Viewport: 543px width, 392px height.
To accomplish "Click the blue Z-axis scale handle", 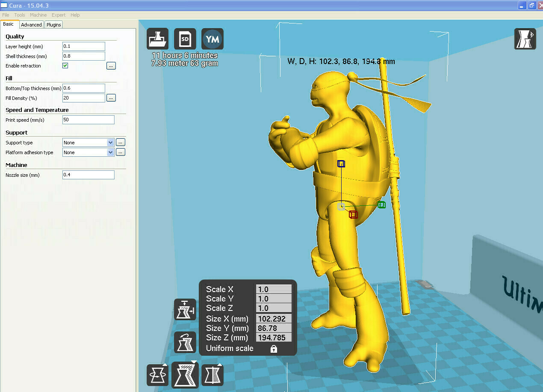I will 341,164.
